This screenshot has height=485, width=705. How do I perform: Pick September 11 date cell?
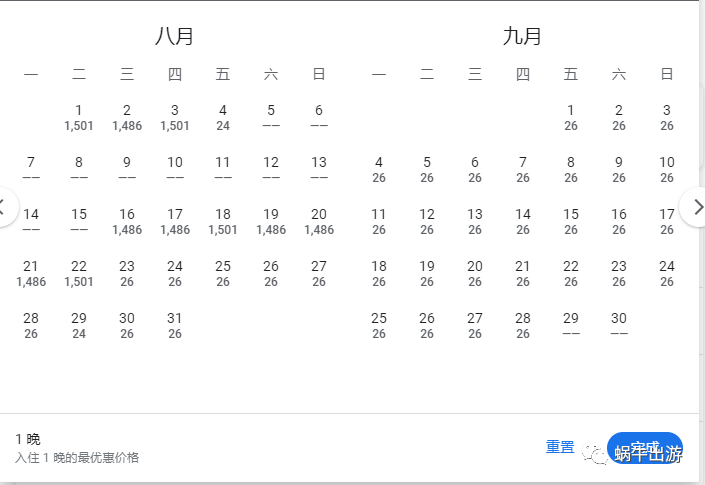click(x=379, y=222)
